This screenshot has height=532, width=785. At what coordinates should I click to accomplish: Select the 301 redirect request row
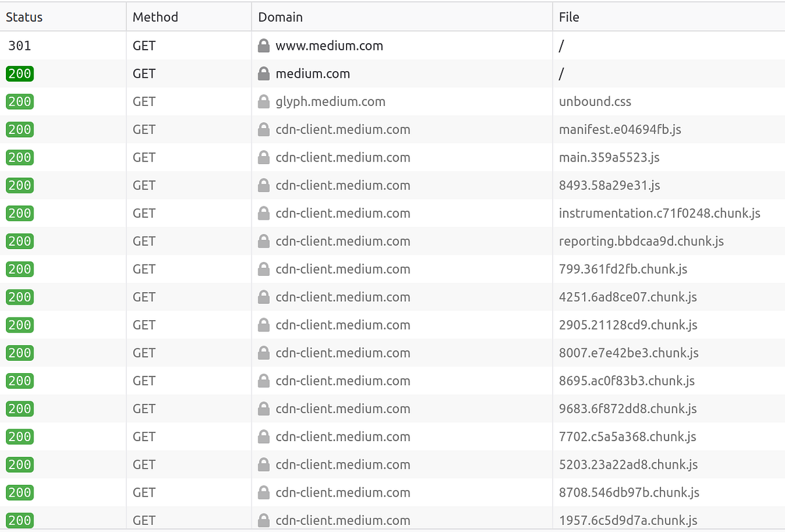click(392, 46)
